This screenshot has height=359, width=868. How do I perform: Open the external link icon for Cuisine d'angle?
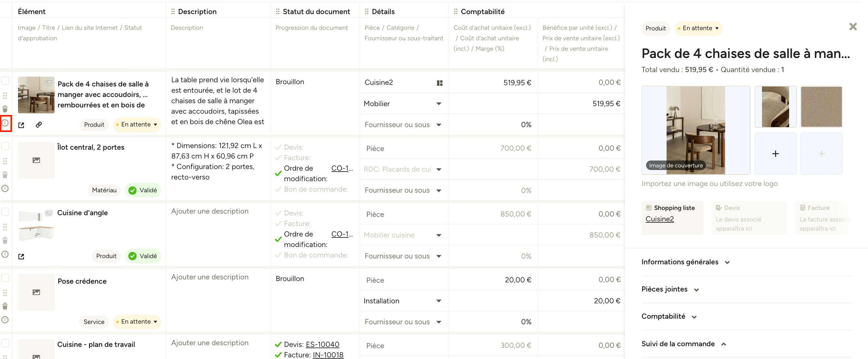(21, 256)
